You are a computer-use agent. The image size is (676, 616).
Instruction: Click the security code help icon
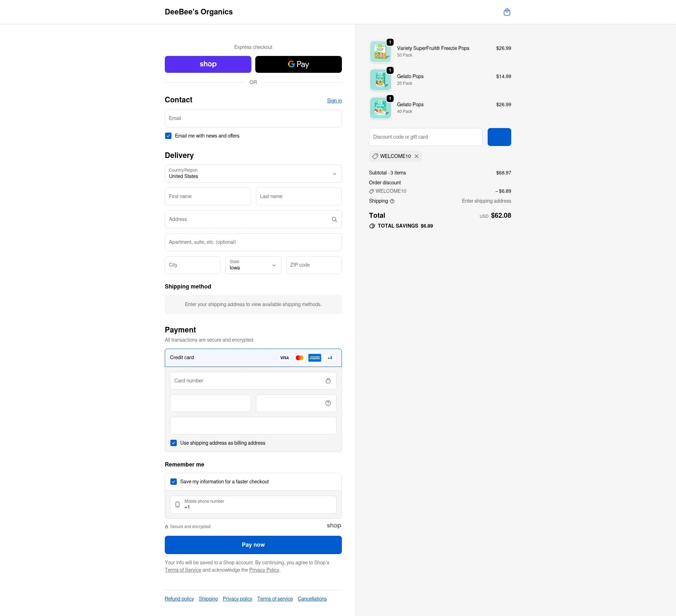[328, 403]
